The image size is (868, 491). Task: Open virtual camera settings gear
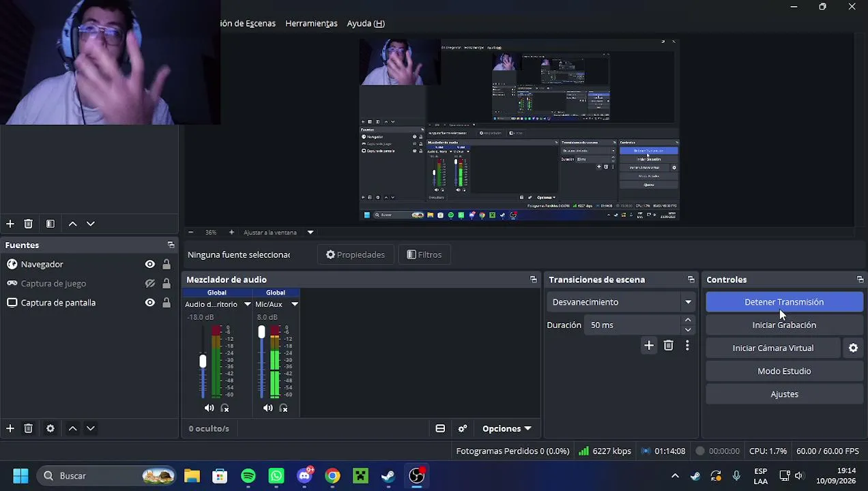point(853,348)
